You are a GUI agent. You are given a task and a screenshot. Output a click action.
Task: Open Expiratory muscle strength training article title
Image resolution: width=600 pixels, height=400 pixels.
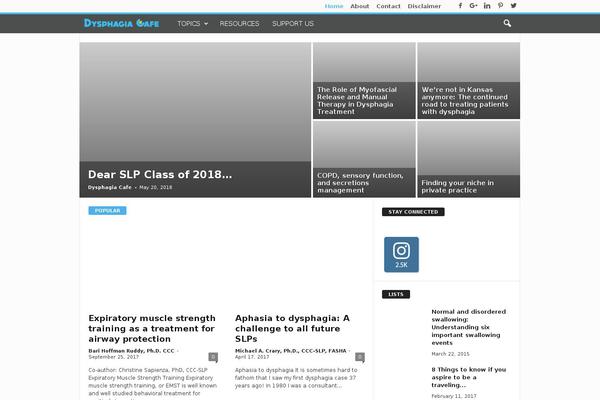[152, 328]
